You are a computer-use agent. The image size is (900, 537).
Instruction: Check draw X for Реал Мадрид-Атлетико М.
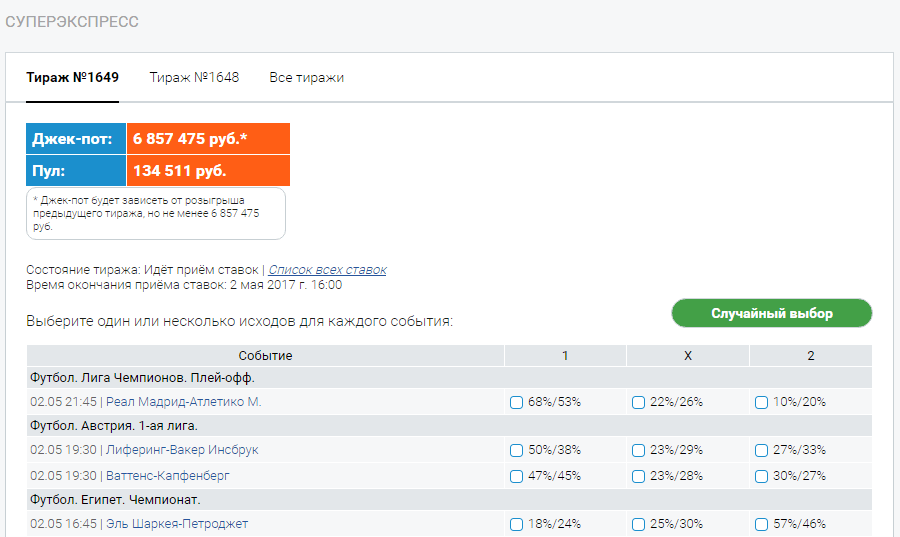coord(638,403)
